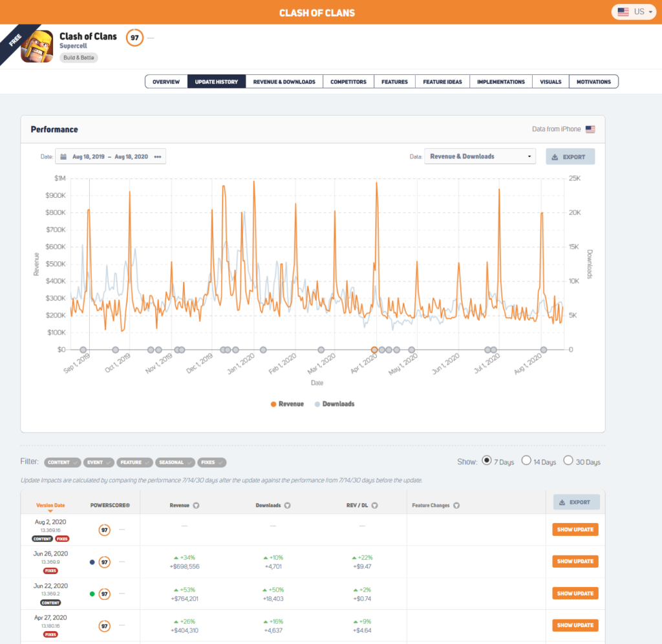The image size is (662, 644).
Task: Click the lone update marker near Aug 1, 2020
Action: [x=544, y=350]
